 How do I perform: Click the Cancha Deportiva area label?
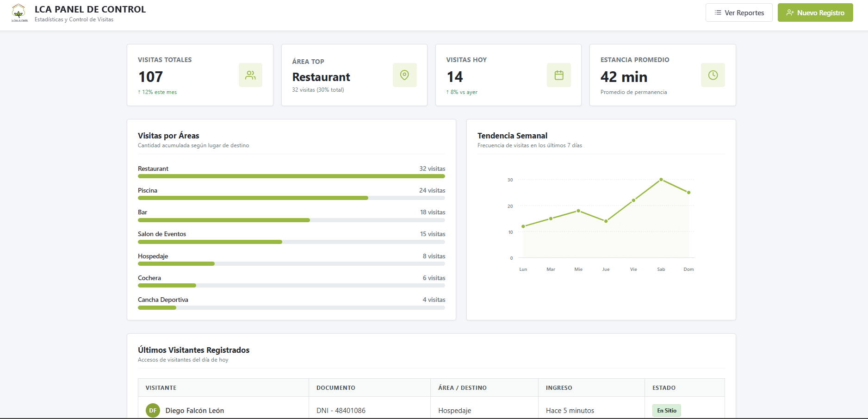click(163, 300)
